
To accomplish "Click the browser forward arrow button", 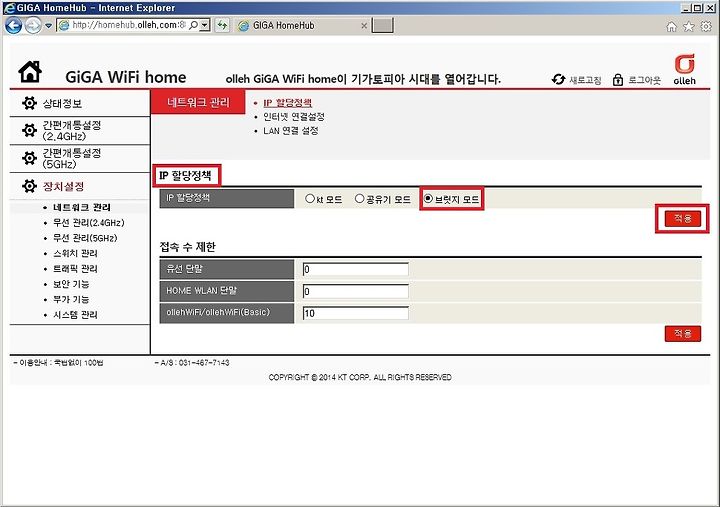I will (x=33, y=25).
